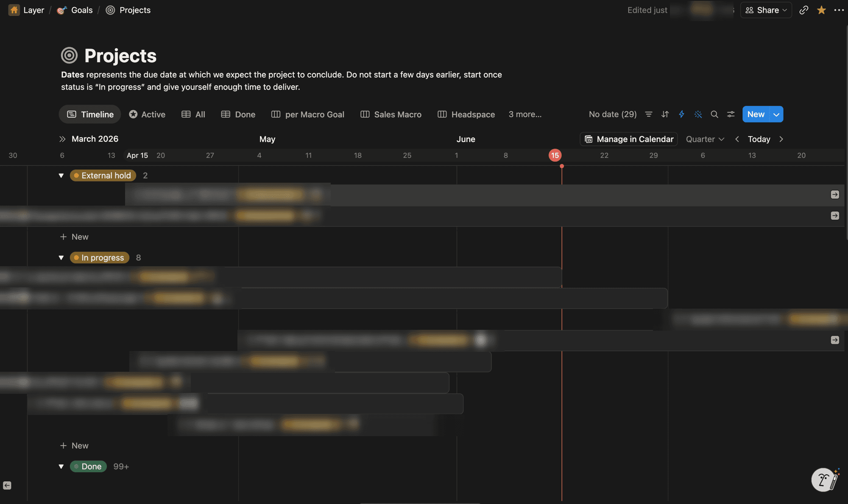Open the Share dropdown
This screenshot has height=504, width=848.
tap(766, 10)
